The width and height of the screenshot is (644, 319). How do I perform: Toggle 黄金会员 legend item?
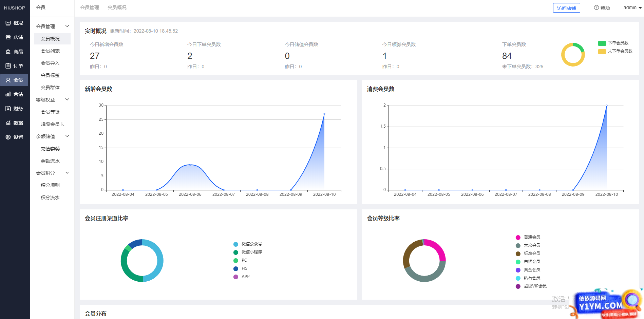(x=528, y=270)
